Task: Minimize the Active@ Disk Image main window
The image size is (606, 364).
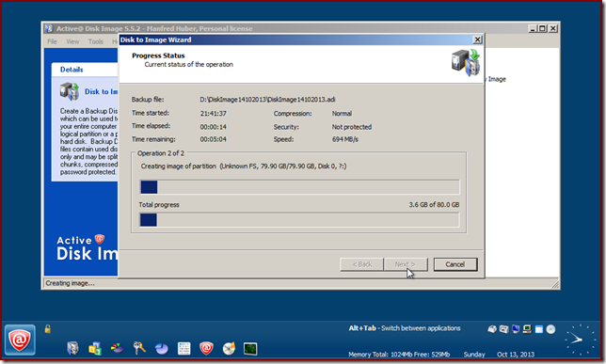Action: tap(533, 28)
